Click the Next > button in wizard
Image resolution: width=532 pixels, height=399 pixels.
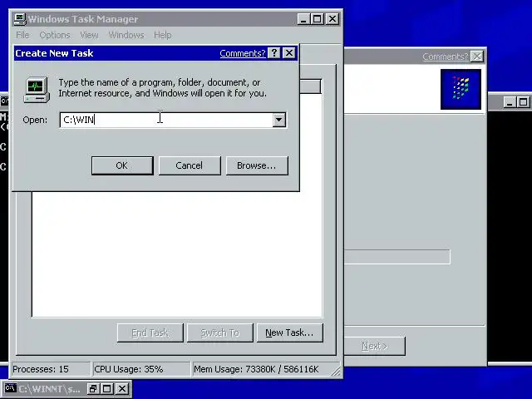(x=375, y=346)
